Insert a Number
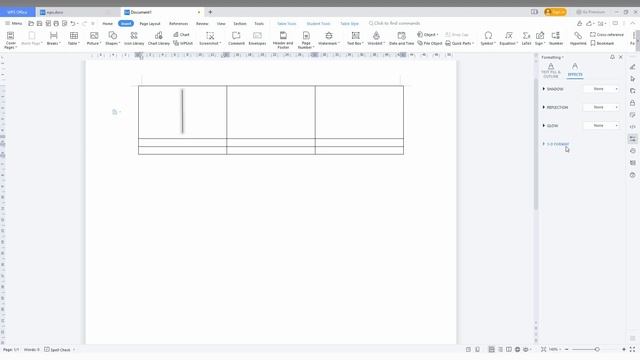Image resolution: width=640 pixels, height=360 pixels. [556, 38]
